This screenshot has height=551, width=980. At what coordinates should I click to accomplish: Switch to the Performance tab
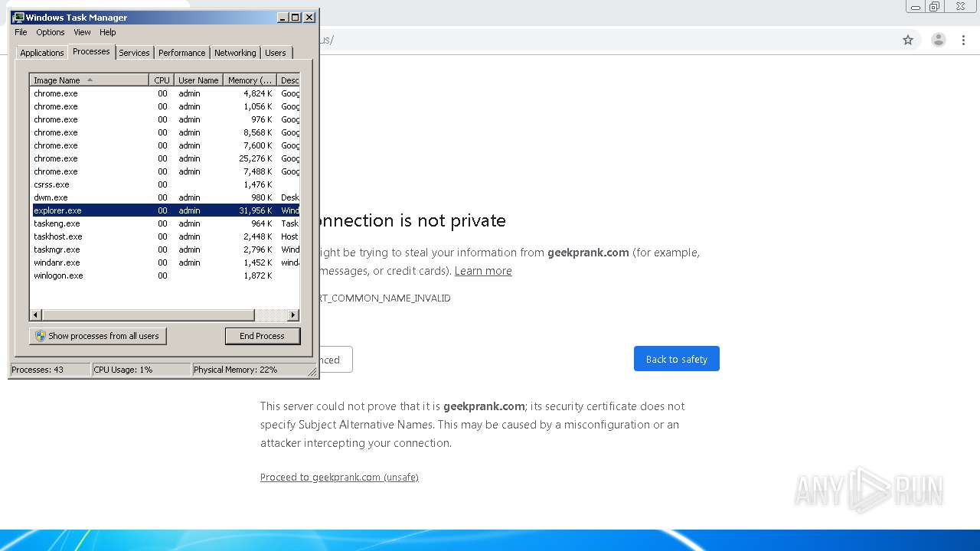[181, 53]
